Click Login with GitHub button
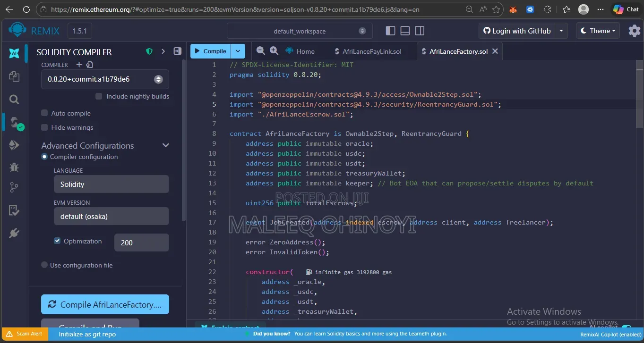 tap(517, 31)
